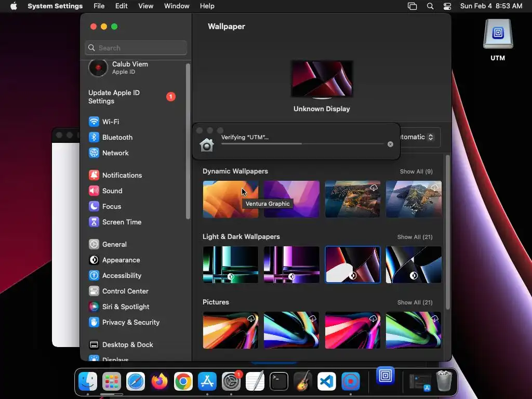This screenshot has width=532, height=399.
Task: Open Control Center in menu bar
Action: 447,6
